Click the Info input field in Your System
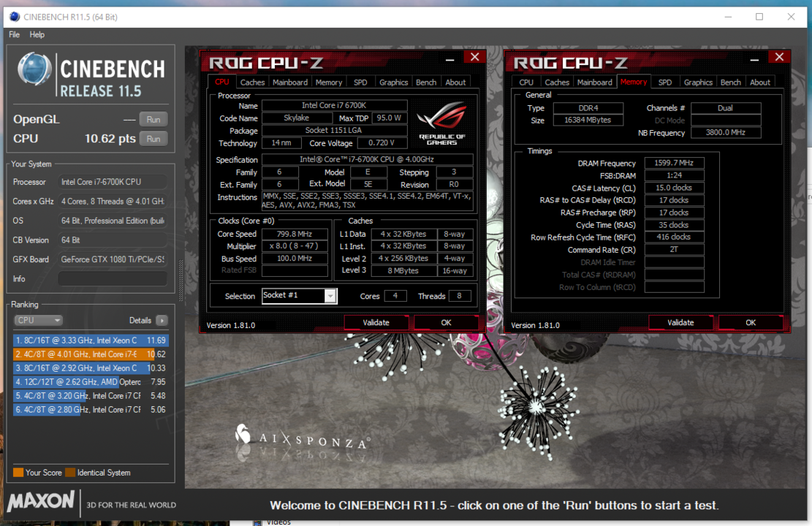 pyautogui.click(x=113, y=279)
